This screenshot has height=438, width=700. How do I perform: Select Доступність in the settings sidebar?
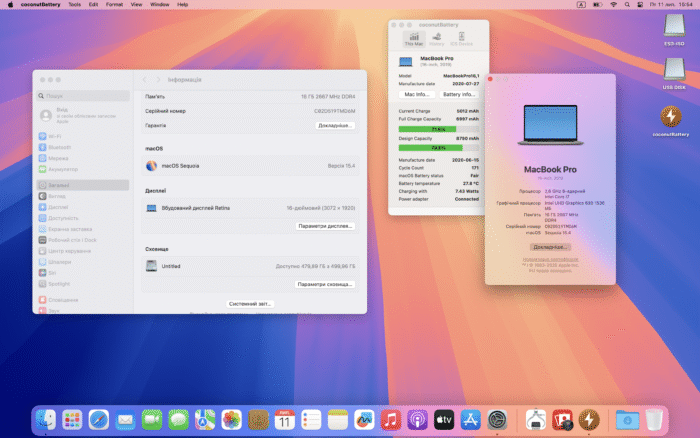(83, 218)
